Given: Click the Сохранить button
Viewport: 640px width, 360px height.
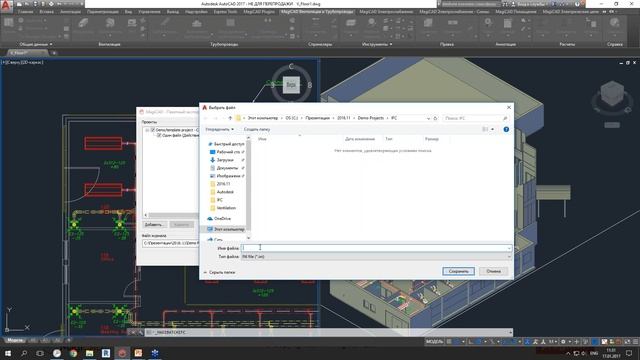Looking at the screenshot, I should click(x=458, y=271).
